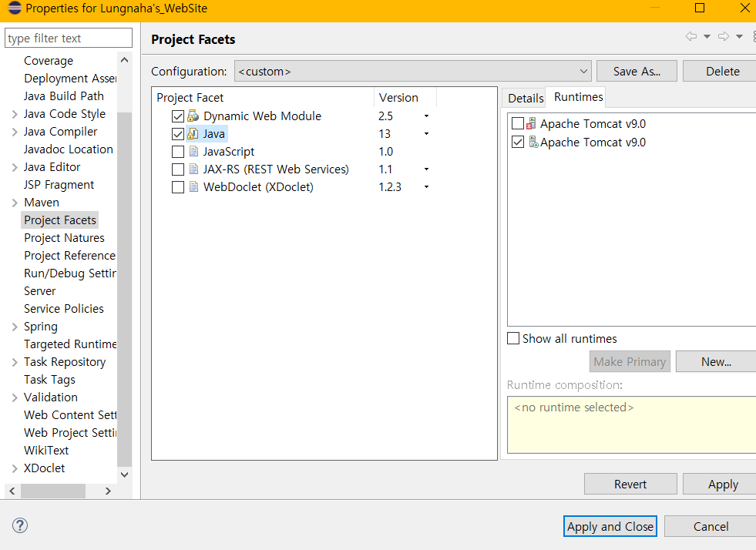Click the Make Primary button

tap(630, 361)
